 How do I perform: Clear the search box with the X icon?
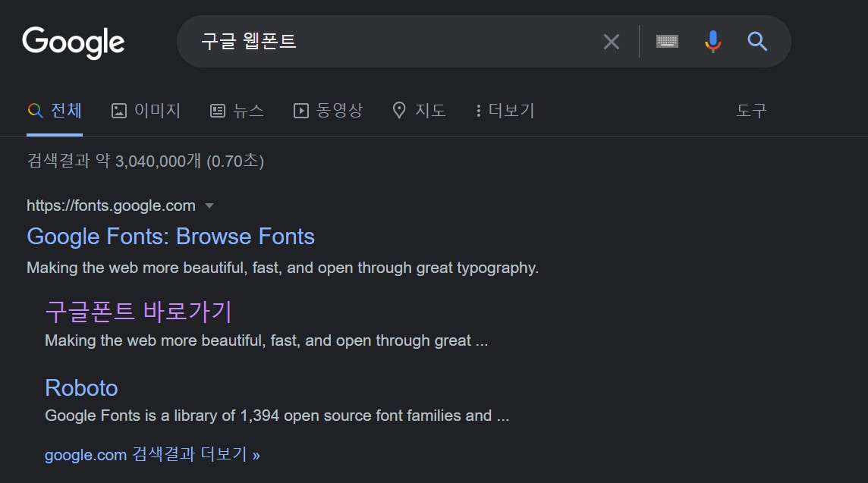click(x=611, y=42)
